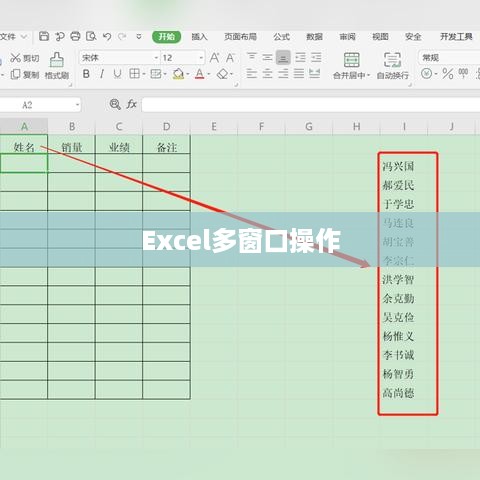Click the Wrap Text (自动换行) button
Screen dimensions: 480x480
coord(392,66)
